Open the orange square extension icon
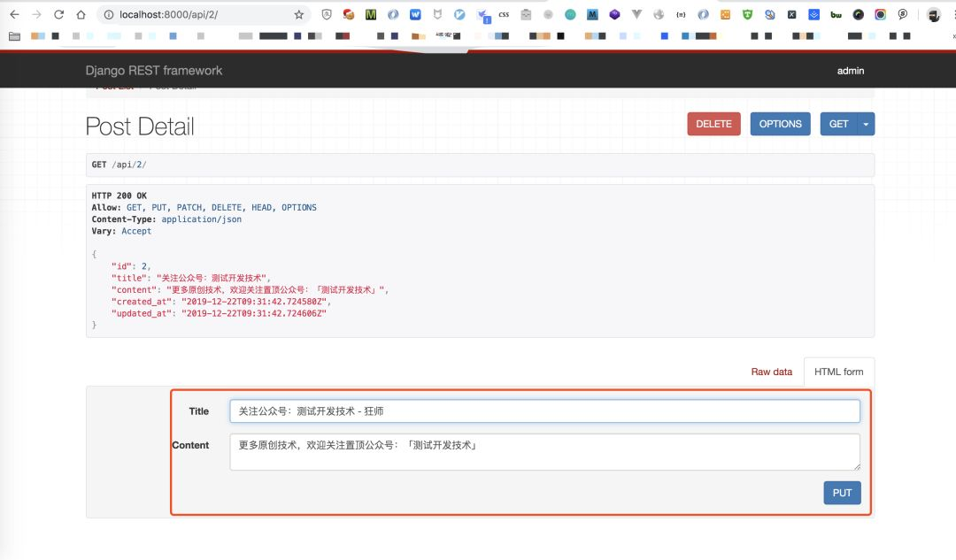 [725, 15]
